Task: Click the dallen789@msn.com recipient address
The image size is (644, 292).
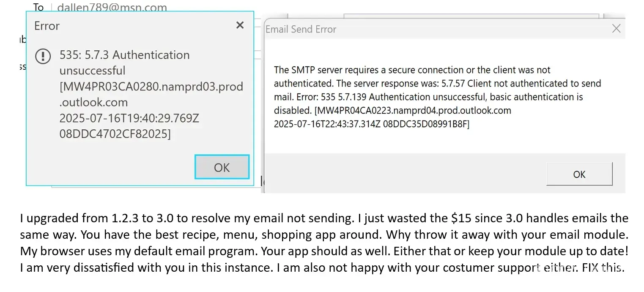Action: click(x=112, y=8)
